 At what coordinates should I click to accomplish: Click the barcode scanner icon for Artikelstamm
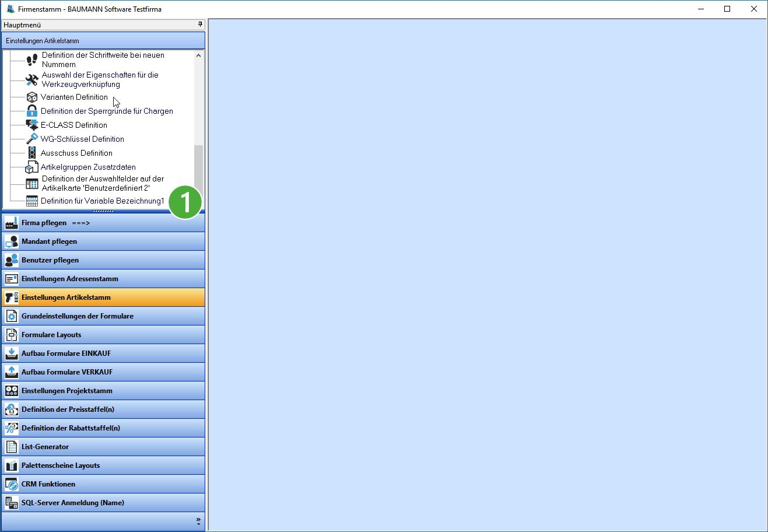point(12,297)
